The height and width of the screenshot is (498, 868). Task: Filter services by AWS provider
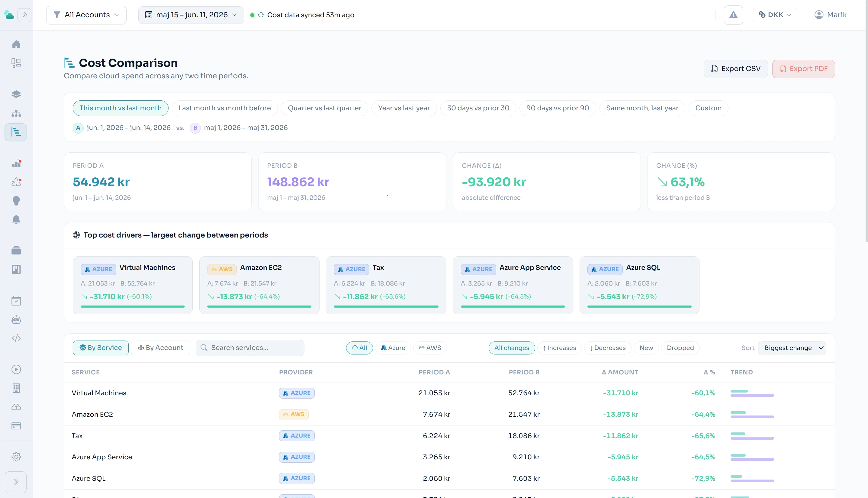(430, 348)
